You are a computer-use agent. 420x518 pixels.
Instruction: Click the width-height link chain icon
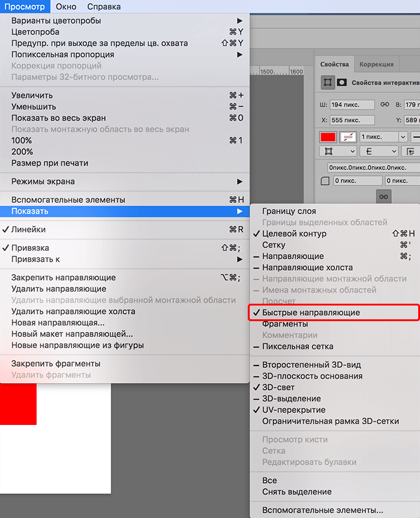[385, 104]
